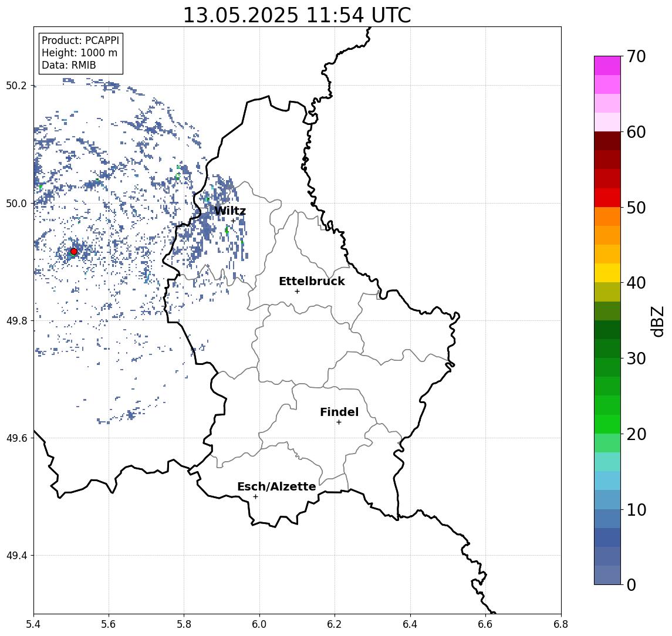Click the plus marker below Wiltz
Screen dimensions: 672x636
233,221
